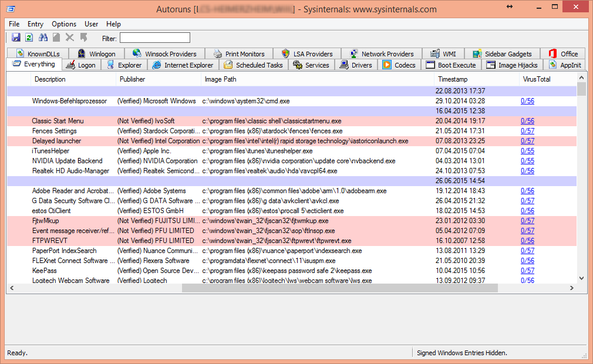The height and width of the screenshot is (364, 593).
Task: Select the WMI tab
Action: tap(443, 53)
